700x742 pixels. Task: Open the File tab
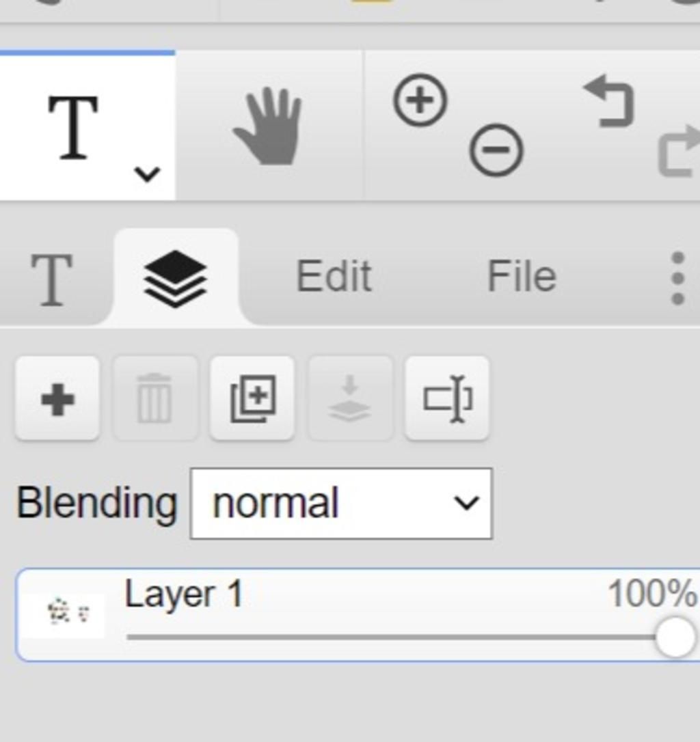522,276
